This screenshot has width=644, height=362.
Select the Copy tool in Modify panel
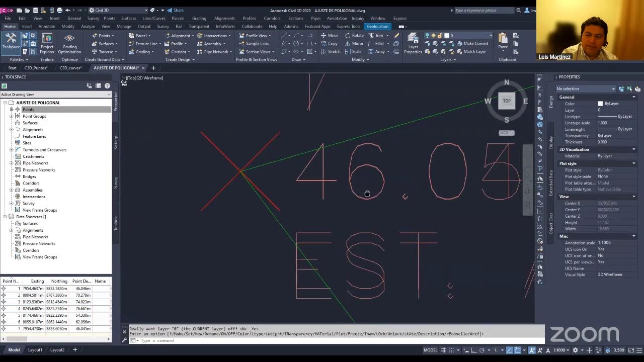[329, 44]
